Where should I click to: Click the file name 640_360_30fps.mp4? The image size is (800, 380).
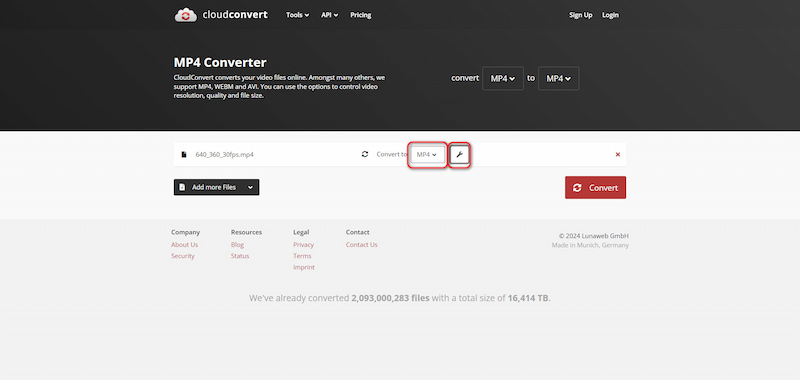(x=224, y=155)
